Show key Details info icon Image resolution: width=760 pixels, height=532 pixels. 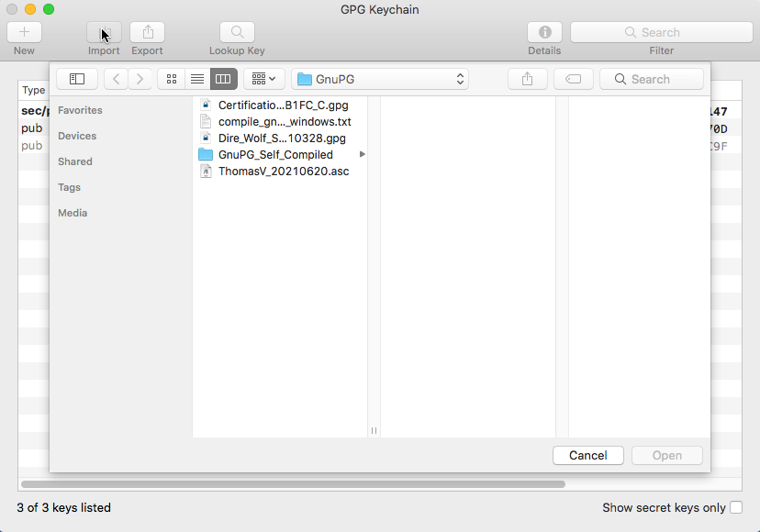click(x=545, y=32)
